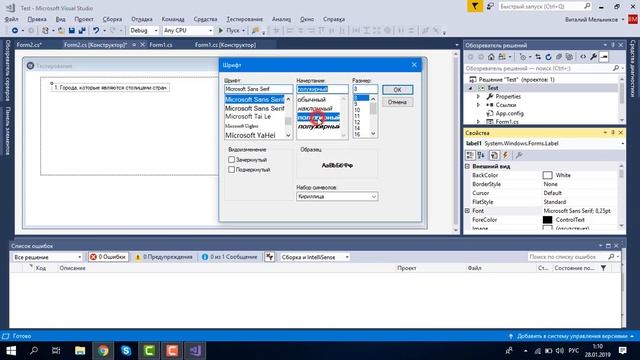Click the Описание column header
The width and height of the screenshot is (640, 360).
72,268
